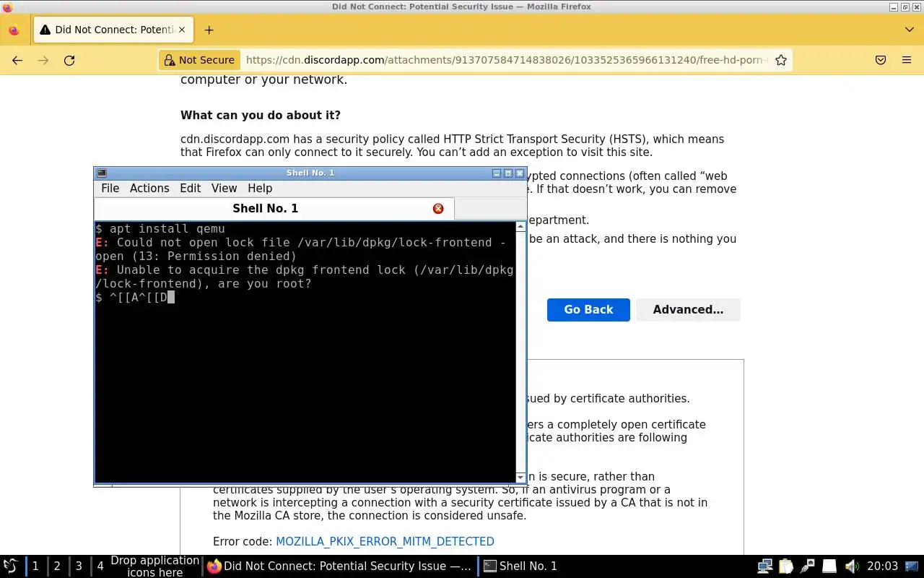Click the 20:03 clock in taskbar
This screenshot has height=578, width=924.
tap(883, 566)
